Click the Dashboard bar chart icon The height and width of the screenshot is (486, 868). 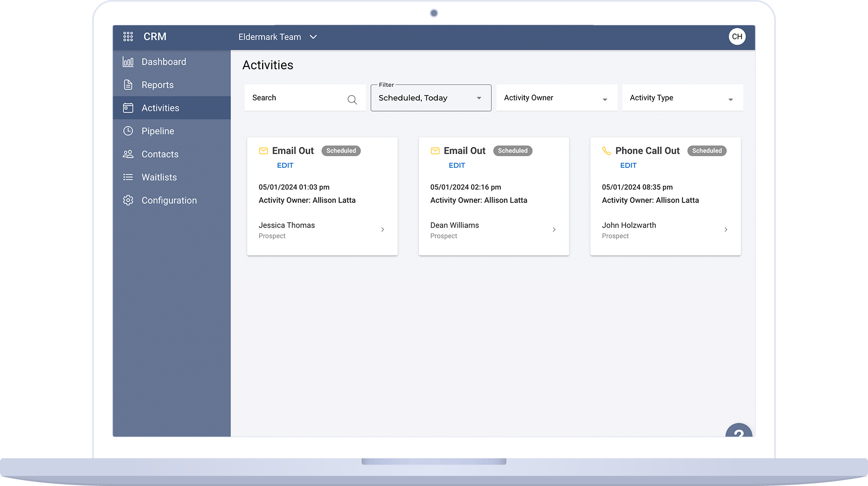[x=128, y=62]
